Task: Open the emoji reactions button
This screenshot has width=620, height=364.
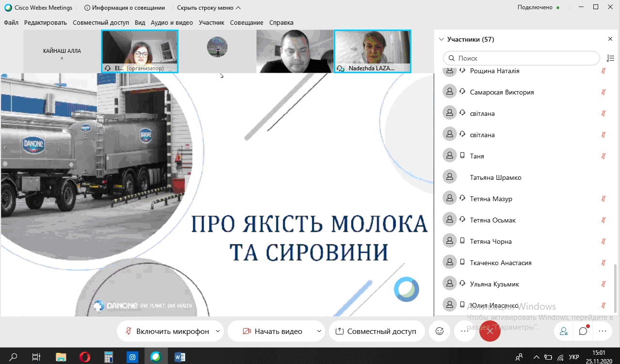Action: pos(440,332)
